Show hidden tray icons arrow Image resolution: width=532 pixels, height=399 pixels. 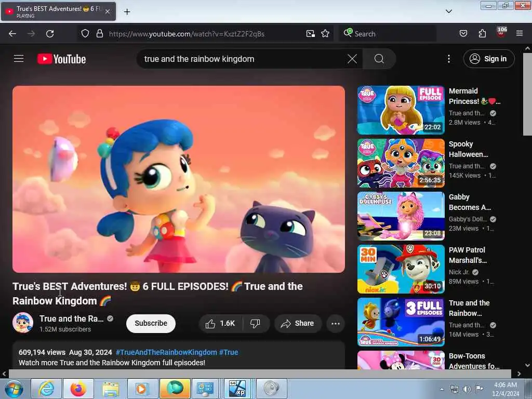[442, 389]
